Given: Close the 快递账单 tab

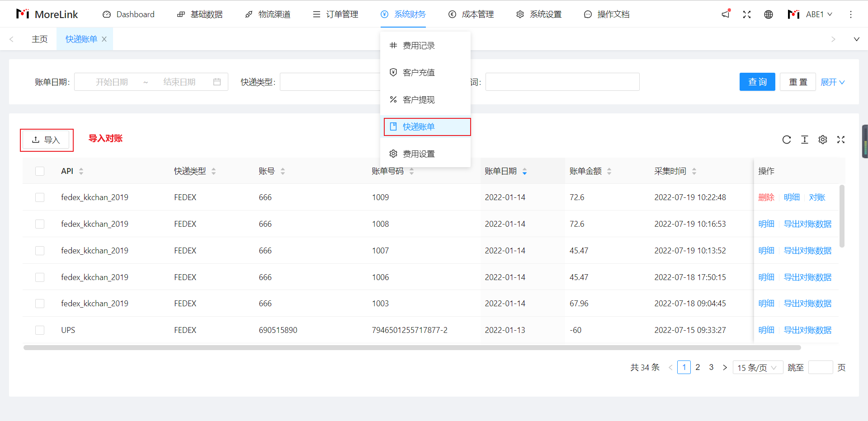Looking at the screenshot, I should click(104, 39).
